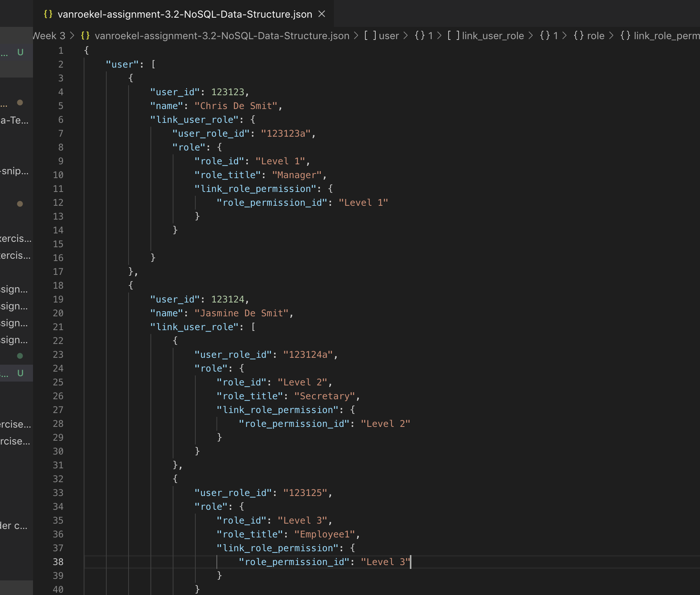Image resolution: width=700 pixels, height=595 pixels.
Task: Click role_permission_id "Level 3" value
Action: click(386, 562)
